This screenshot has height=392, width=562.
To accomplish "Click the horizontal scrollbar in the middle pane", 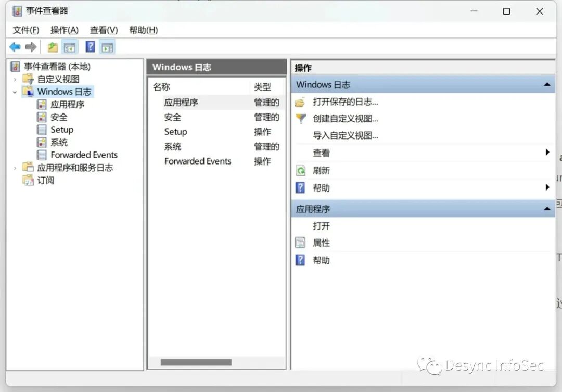I will click(196, 362).
